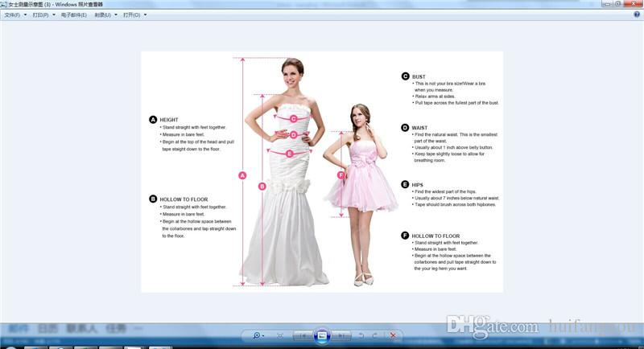Start the slideshow with center button
The image size is (644, 349).
click(322, 335)
